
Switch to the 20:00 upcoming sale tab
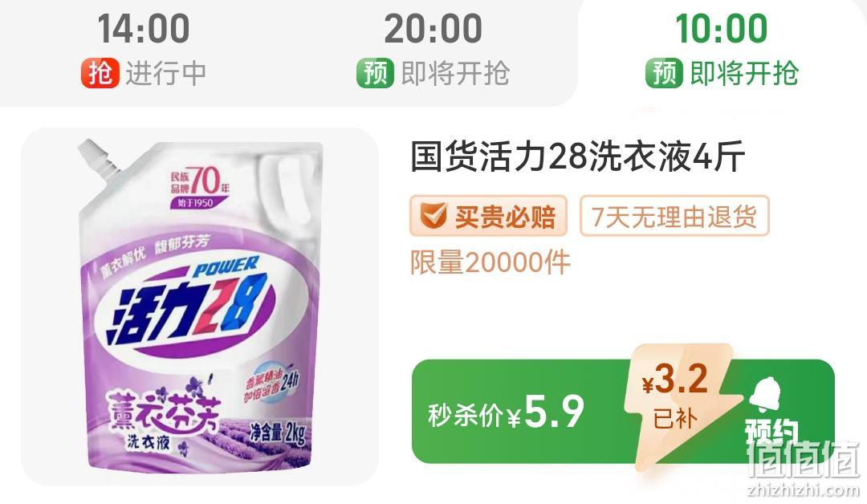433,50
